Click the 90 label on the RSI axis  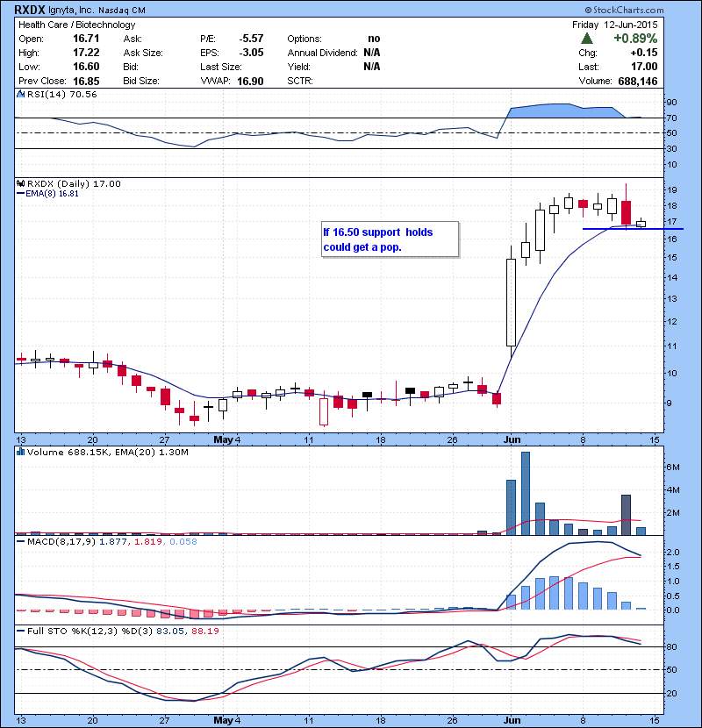672,102
